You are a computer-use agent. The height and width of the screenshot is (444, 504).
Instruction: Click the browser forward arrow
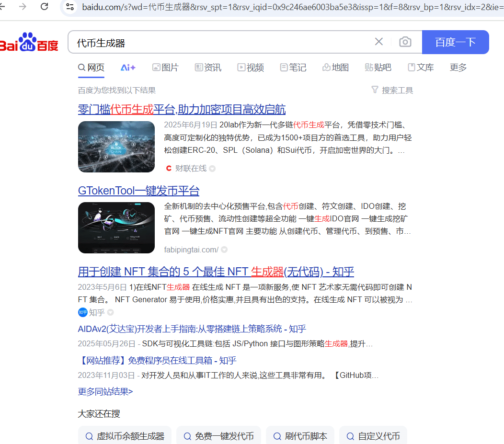pos(23,6)
